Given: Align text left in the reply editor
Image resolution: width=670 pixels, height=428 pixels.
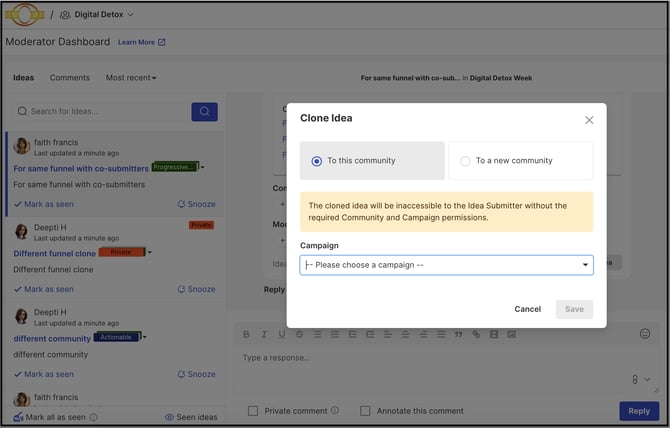Looking at the screenshot, I should point(388,334).
